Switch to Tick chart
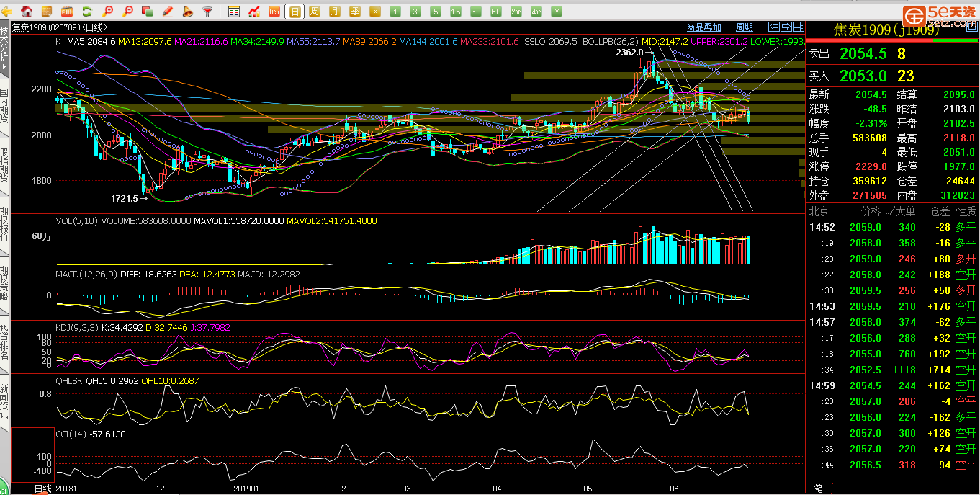 point(274,11)
